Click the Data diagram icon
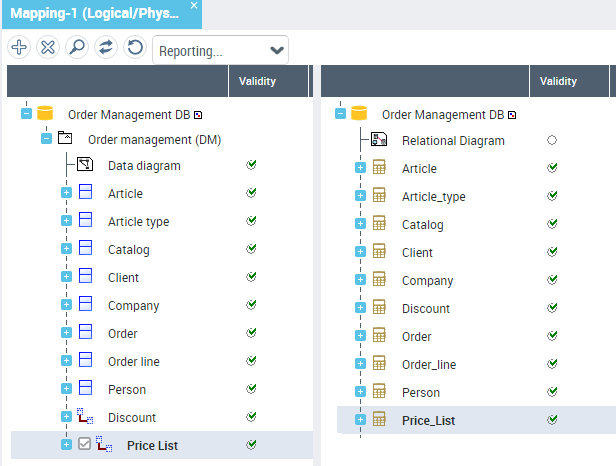616x466 pixels. 86,165
